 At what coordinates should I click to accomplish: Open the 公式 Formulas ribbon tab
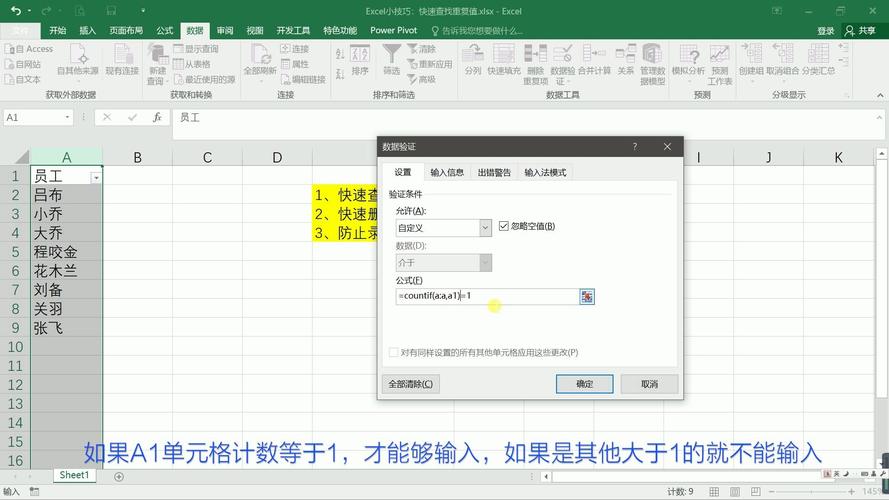click(164, 31)
